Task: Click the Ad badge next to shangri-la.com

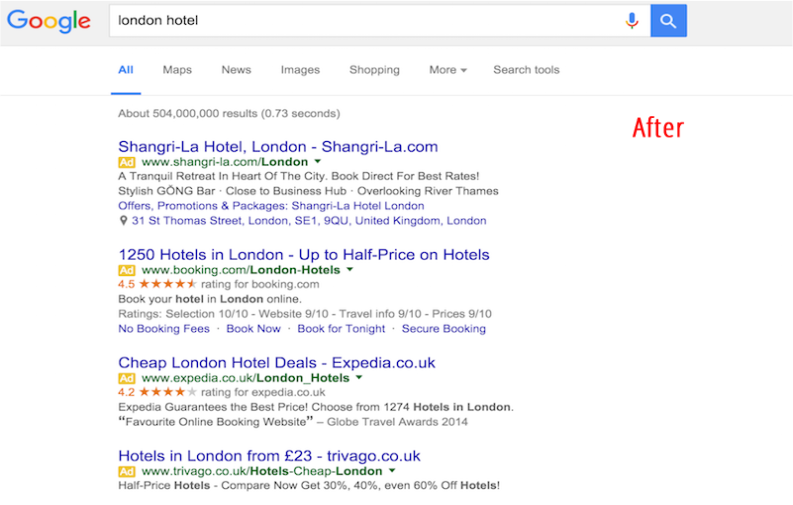Action: point(126,162)
